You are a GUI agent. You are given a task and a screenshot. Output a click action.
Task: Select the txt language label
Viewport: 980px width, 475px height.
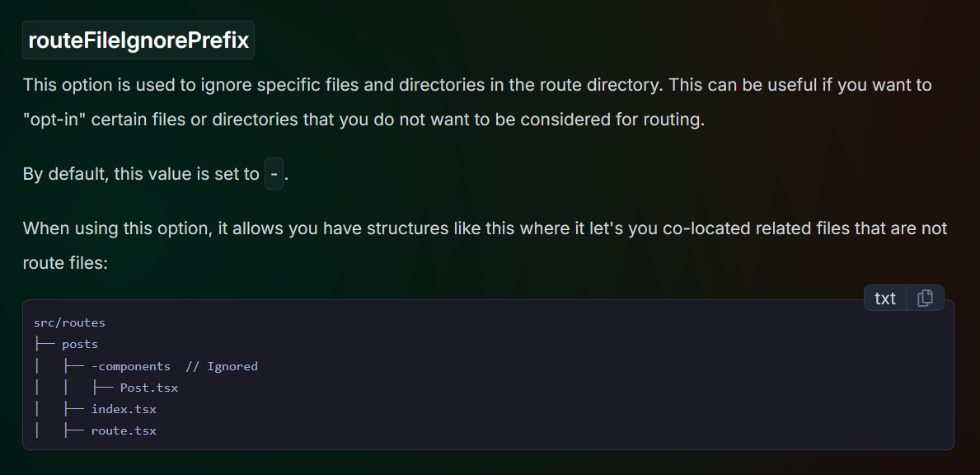pyautogui.click(x=885, y=299)
